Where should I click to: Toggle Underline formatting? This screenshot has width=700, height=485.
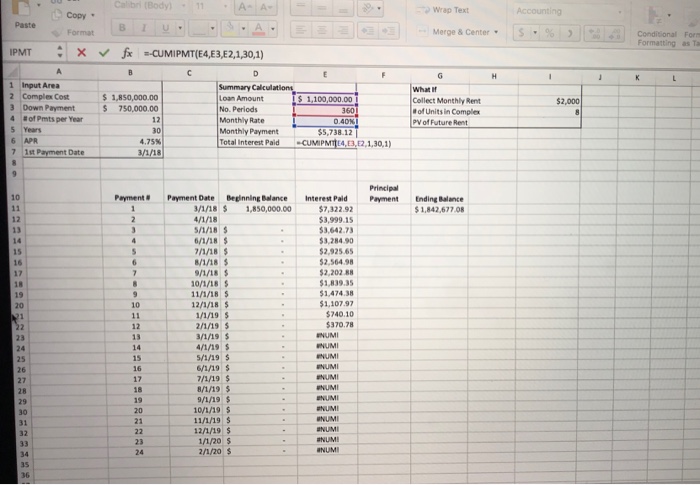(165, 28)
